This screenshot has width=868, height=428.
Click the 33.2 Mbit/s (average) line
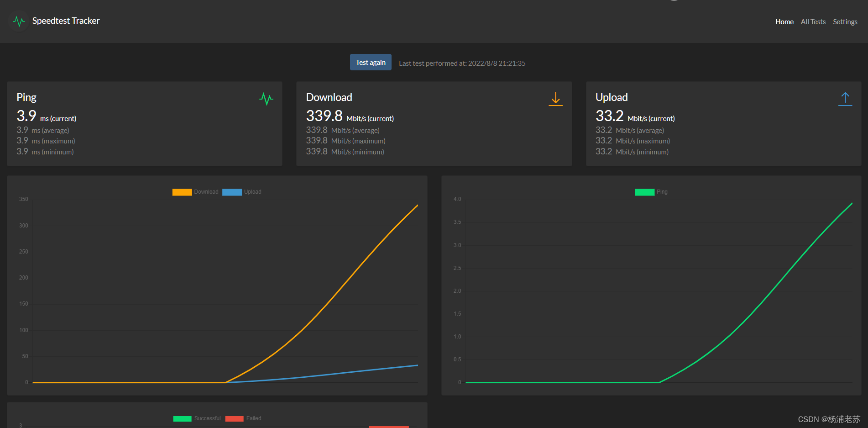(630, 130)
